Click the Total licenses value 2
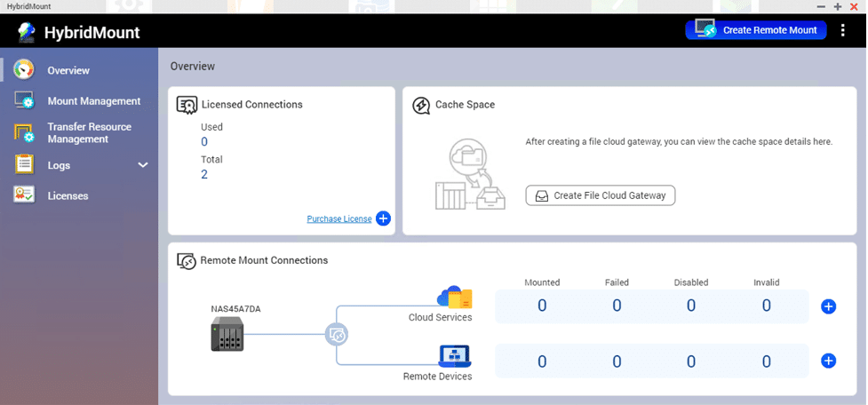The width and height of the screenshot is (868, 405). tap(204, 174)
